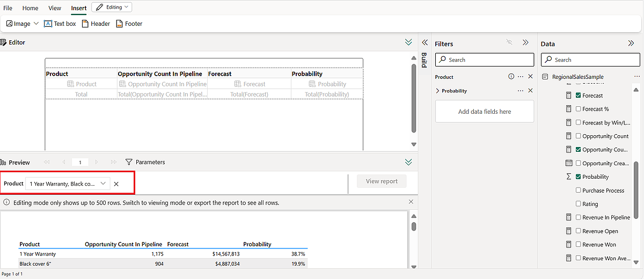Click the Editor pane icon
The width and height of the screenshot is (644, 279).
[3, 42]
